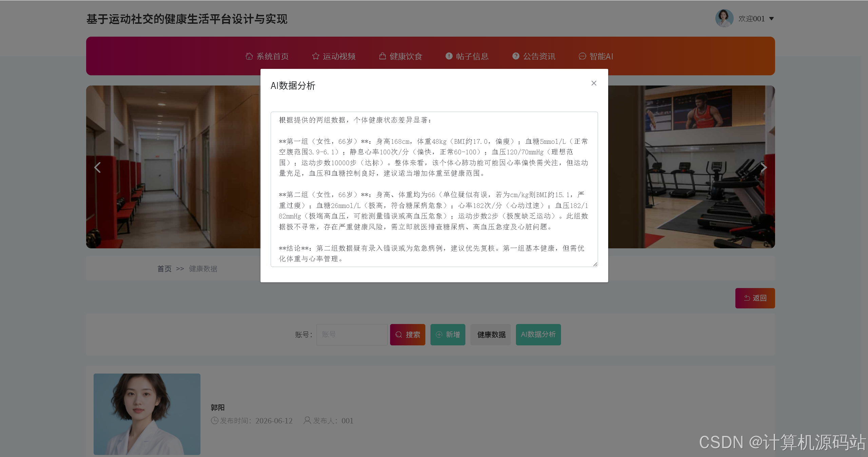Open 智能AI in the navigation bar

596,56
